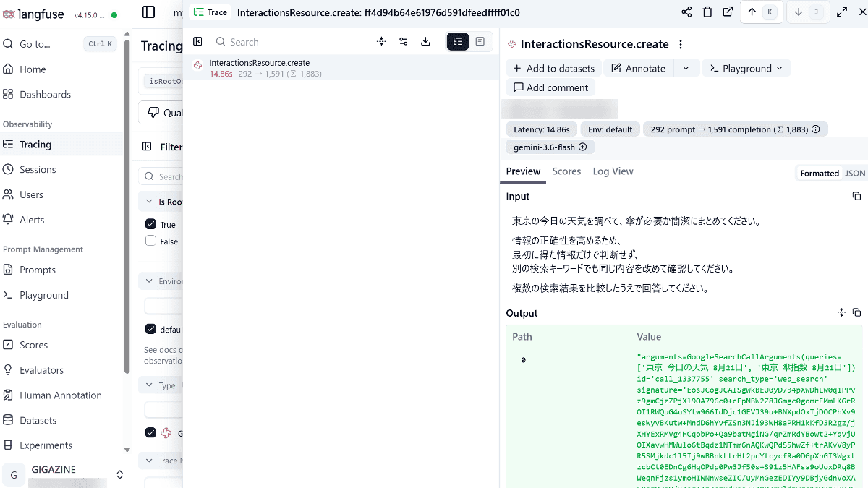This screenshot has width=868, height=488.
Task: Copy the Input content
Action: coord(856,196)
